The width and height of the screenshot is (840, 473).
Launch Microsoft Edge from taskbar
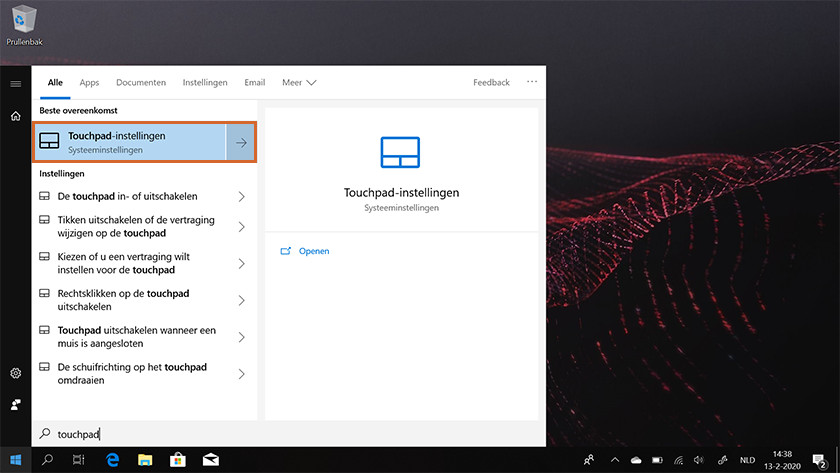coord(112,460)
